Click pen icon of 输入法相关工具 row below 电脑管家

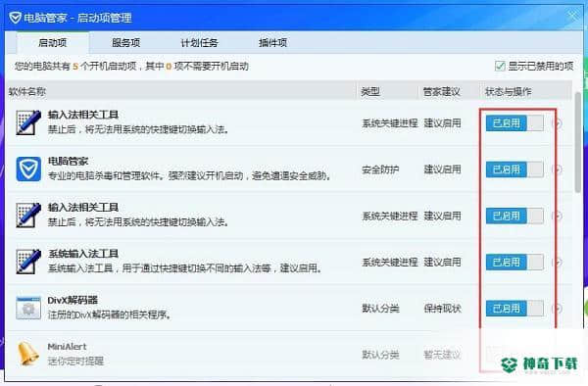point(28,216)
